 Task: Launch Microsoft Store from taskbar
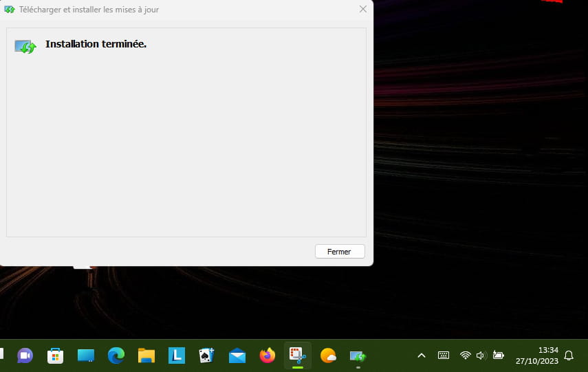(x=55, y=355)
